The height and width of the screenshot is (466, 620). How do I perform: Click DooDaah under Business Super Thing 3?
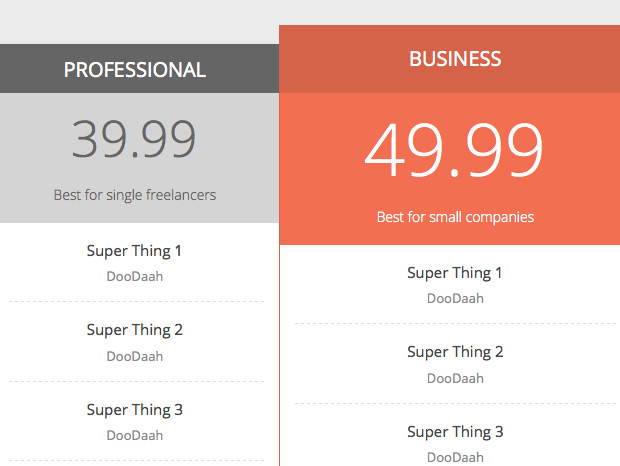click(x=455, y=458)
